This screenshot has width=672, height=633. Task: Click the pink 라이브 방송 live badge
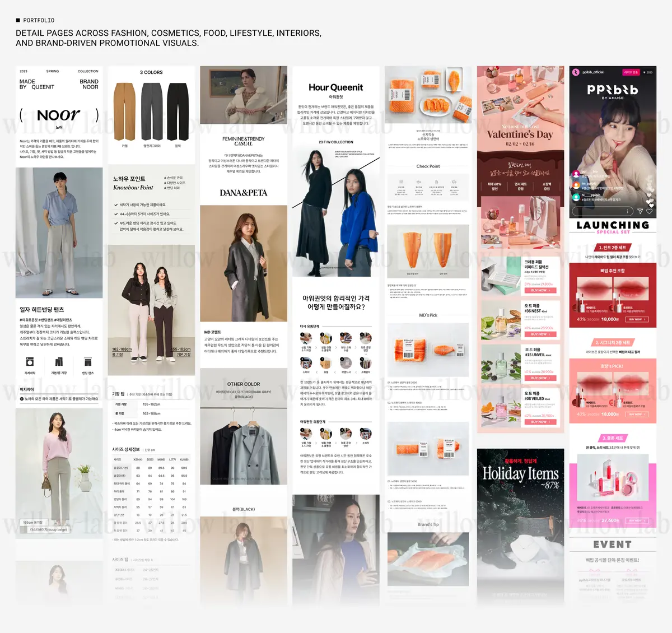click(x=631, y=72)
